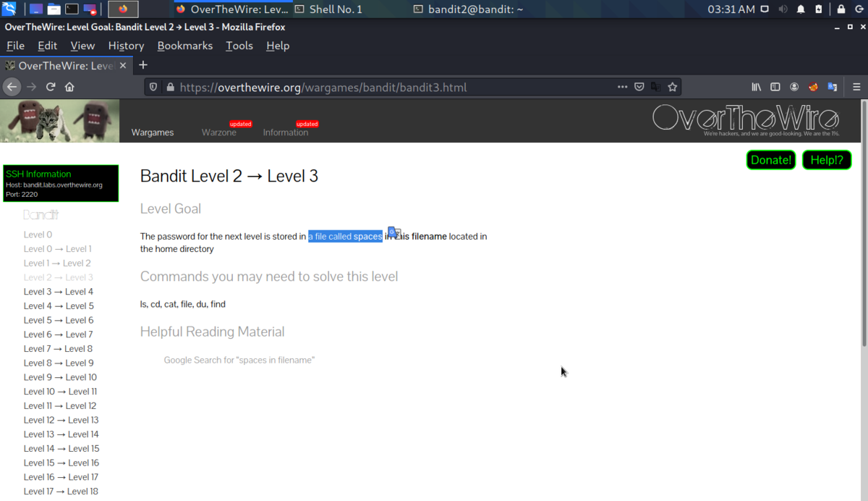Reload the current page
The image size is (868, 501).
point(51,87)
